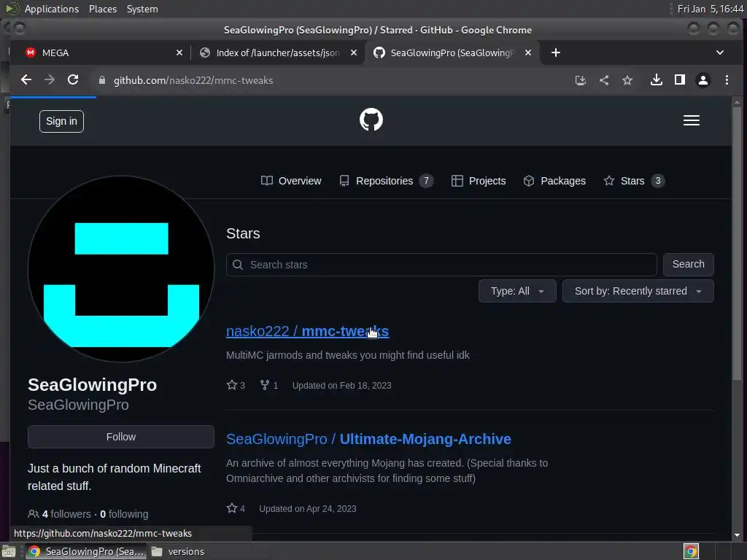Click the followers people icon
This screenshot has width=747, height=560.
[34, 514]
